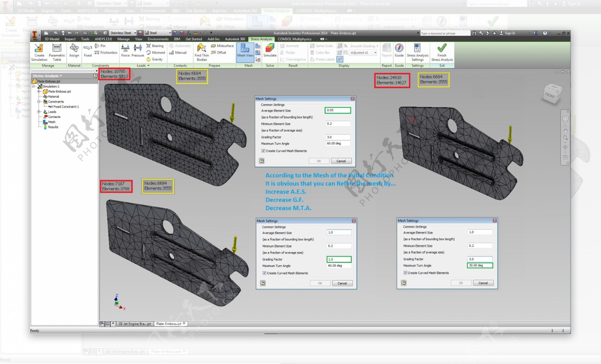Select the Material tree item
This screenshot has height=364, width=601.
[51, 97]
